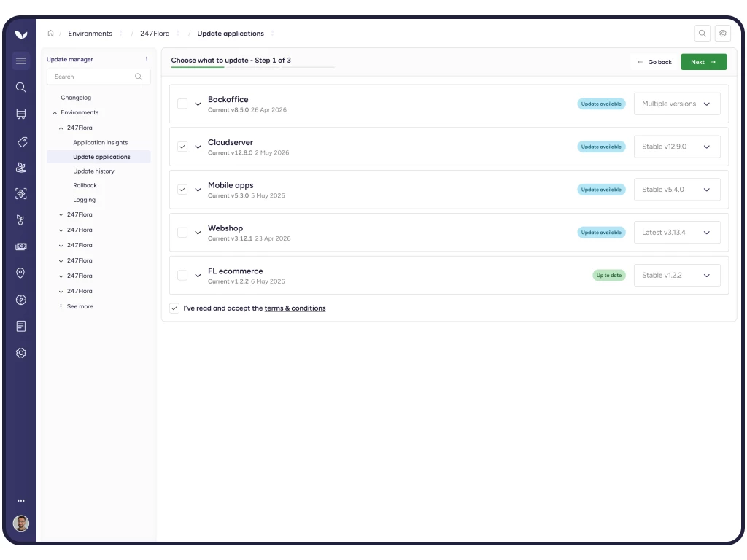Viewport: 747px width, 560px height.
Task: Open Webshop Latest v3.13.4 dropdown
Action: click(x=677, y=233)
